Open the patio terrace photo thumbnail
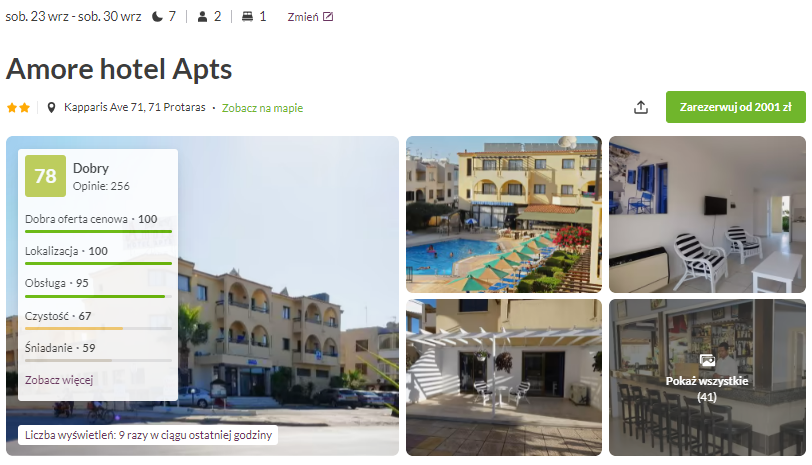The height and width of the screenshot is (465, 812). coord(504,377)
